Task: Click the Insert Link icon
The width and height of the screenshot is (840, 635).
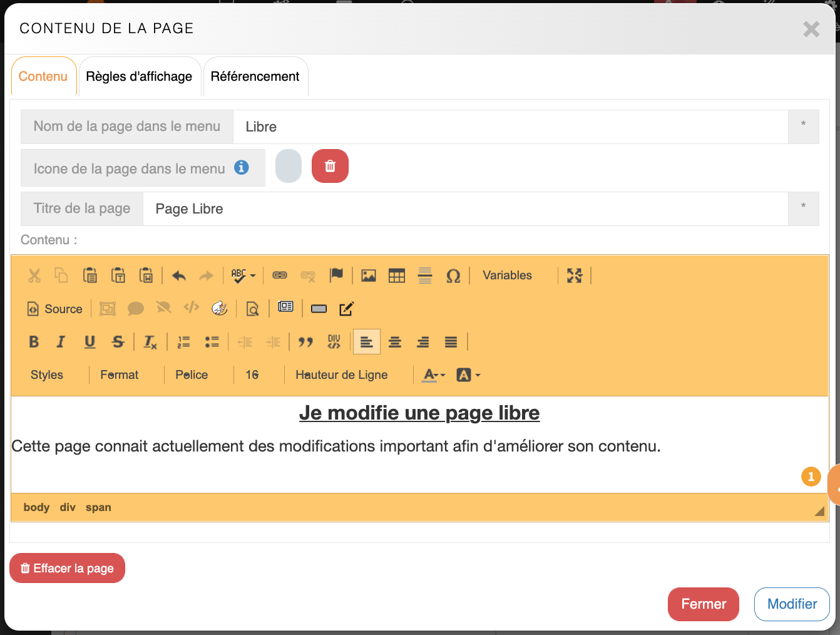Action: point(280,276)
